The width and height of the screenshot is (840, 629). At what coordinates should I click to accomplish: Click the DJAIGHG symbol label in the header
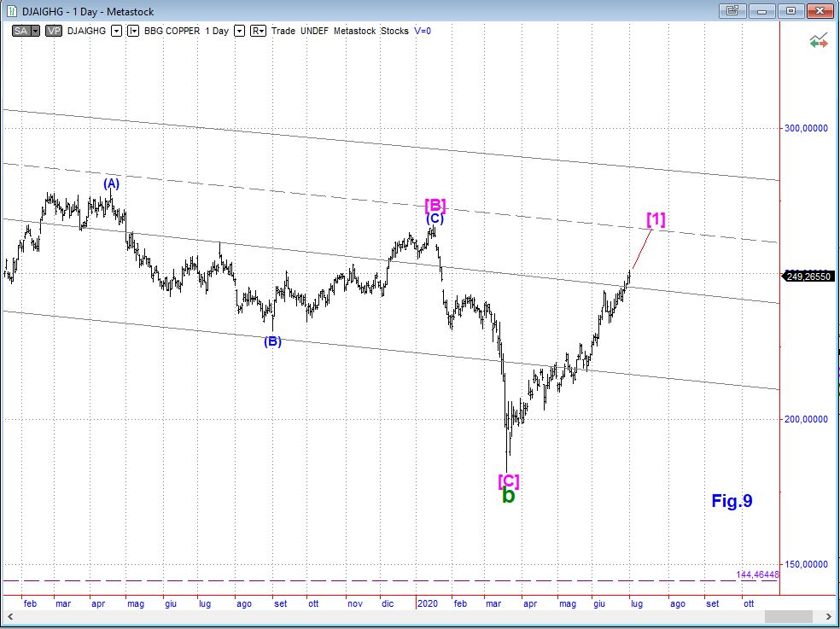(86, 31)
